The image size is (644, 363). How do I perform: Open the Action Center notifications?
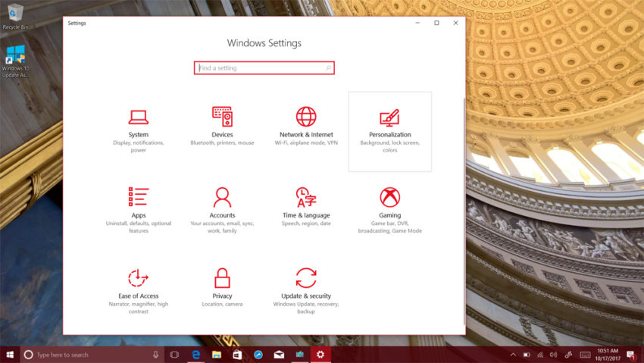631,355
